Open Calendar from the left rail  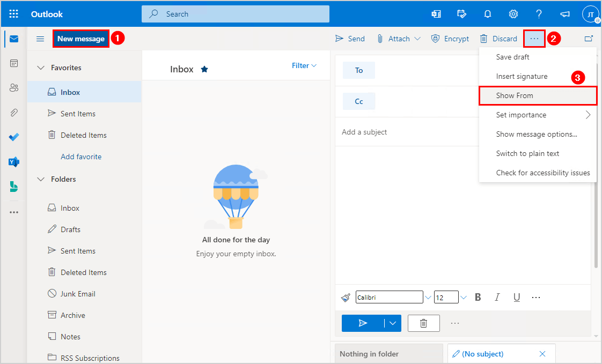tap(14, 63)
